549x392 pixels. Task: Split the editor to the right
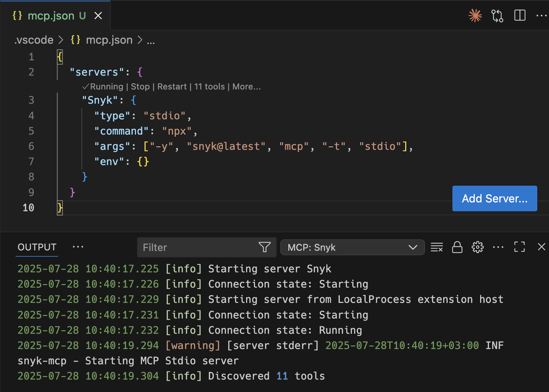(520, 16)
